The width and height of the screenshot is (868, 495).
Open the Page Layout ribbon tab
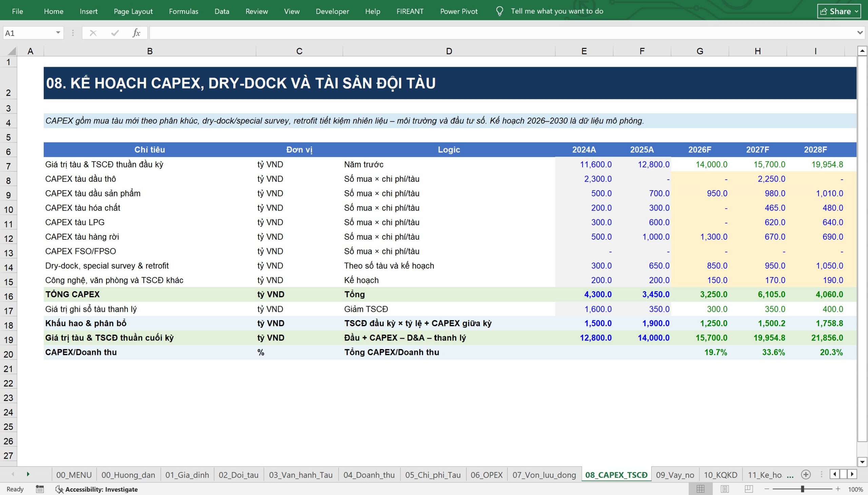133,11
